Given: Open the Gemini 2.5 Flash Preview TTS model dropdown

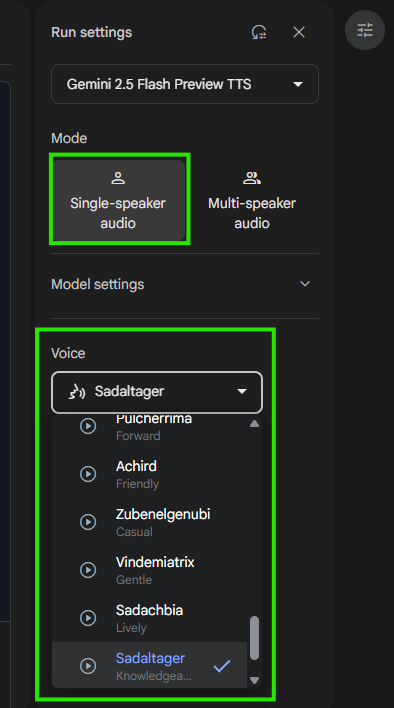Looking at the screenshot, I should [185, 84].
